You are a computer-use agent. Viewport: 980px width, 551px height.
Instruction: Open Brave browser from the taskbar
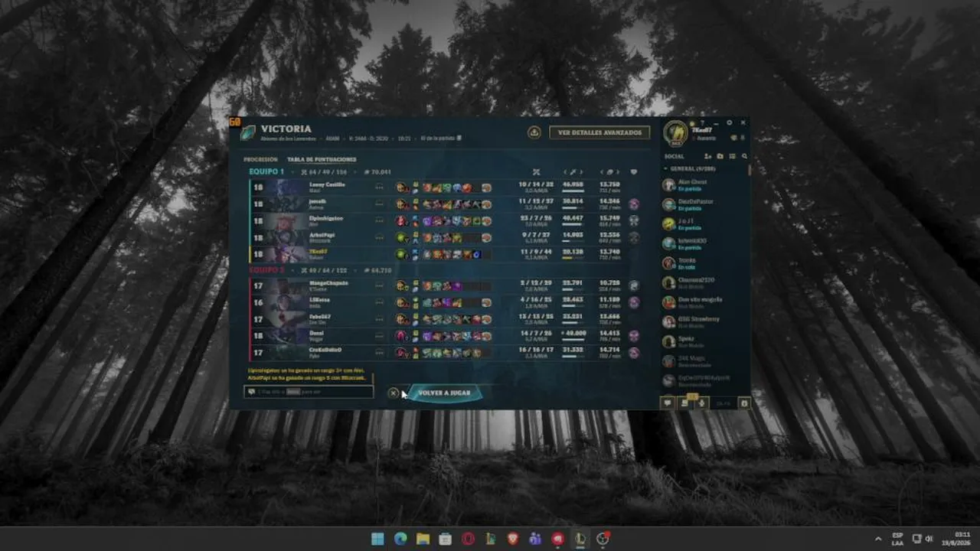tap(512, 539)
